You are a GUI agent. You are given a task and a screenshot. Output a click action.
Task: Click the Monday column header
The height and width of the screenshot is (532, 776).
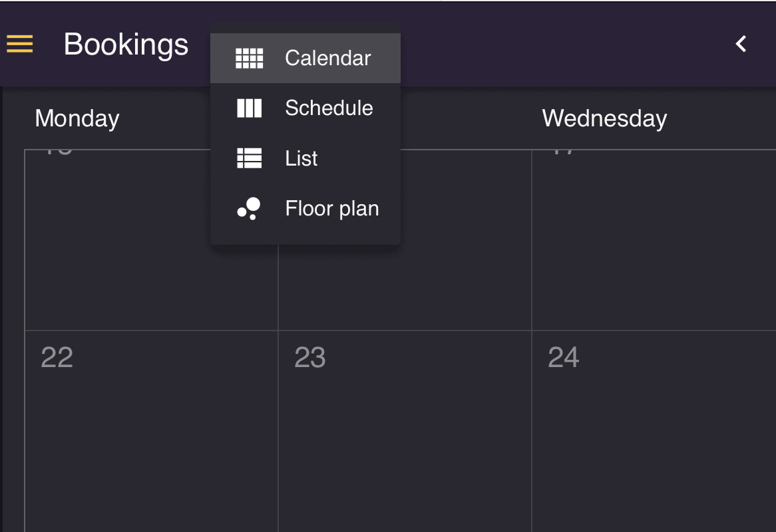click(x=77, y=118)
